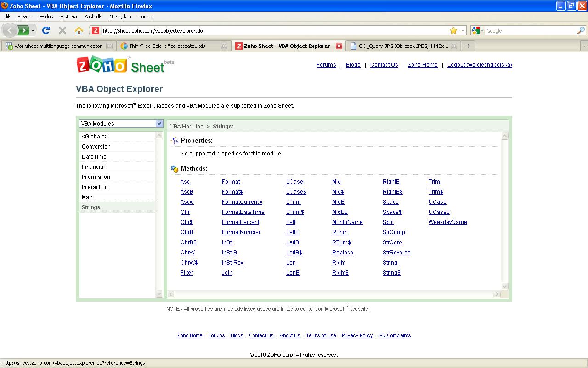This screenshot has width=588, height=368.
Task: Click VBA Modules breadcrumb
Action: (x=187, y=126)
